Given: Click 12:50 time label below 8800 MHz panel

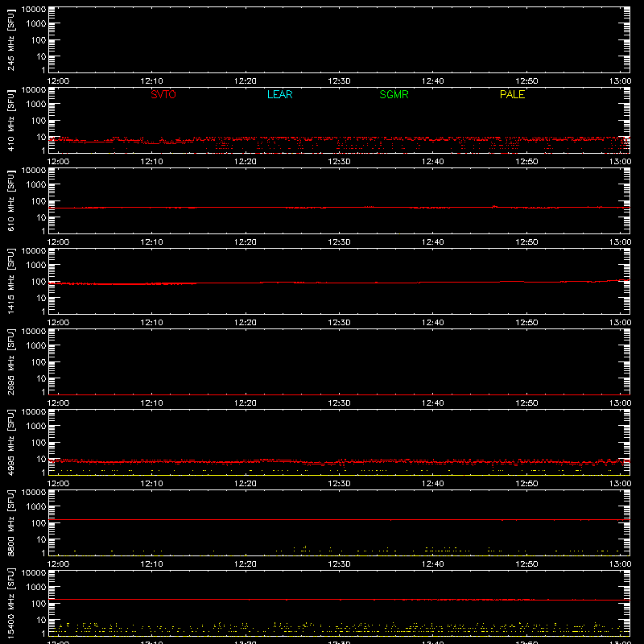Looking at the screenshot, I should pos(526,564).
